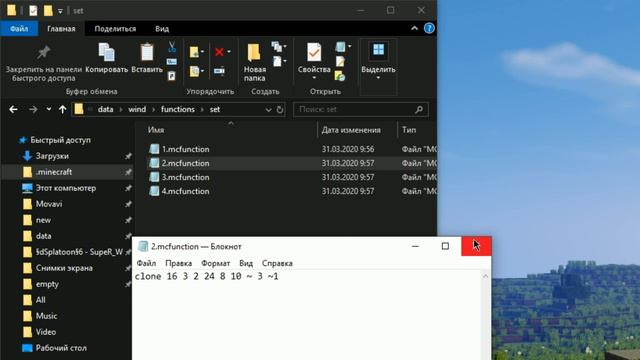Delete the file using the red X icon
This screenshot has height=360, width=640.
click(x=219, y=52)
